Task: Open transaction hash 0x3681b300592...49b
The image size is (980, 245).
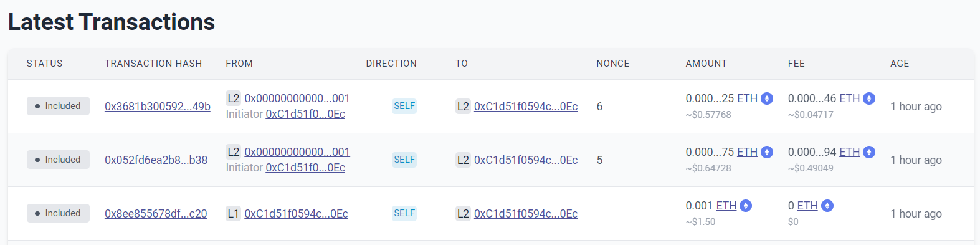Action: pyautogui.click(x=158, y=107)
